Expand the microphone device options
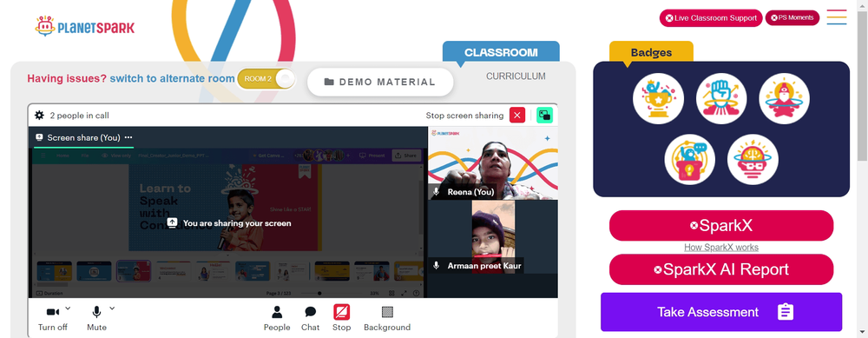 [112, 308]
